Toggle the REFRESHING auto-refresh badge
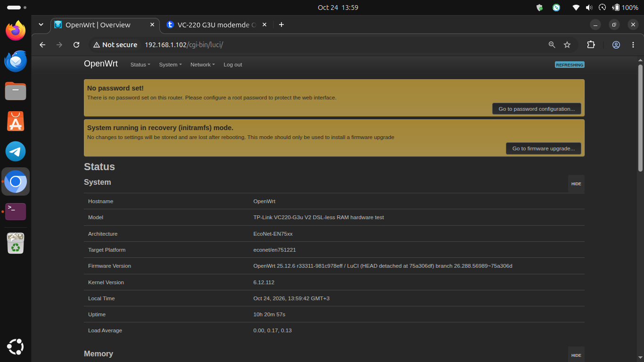Viewport: 644px width, 362px height. [x=570, y=65]
